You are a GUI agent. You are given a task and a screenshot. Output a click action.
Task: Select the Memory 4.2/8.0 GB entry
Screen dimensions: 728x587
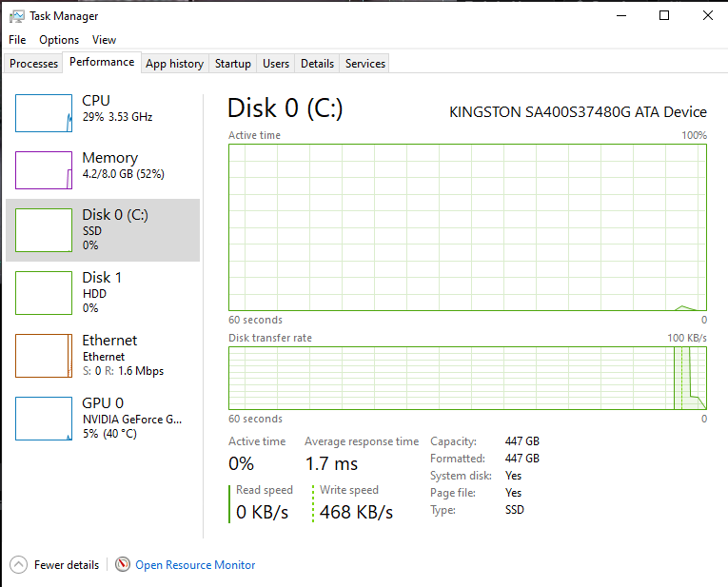[x=103, y=170]
